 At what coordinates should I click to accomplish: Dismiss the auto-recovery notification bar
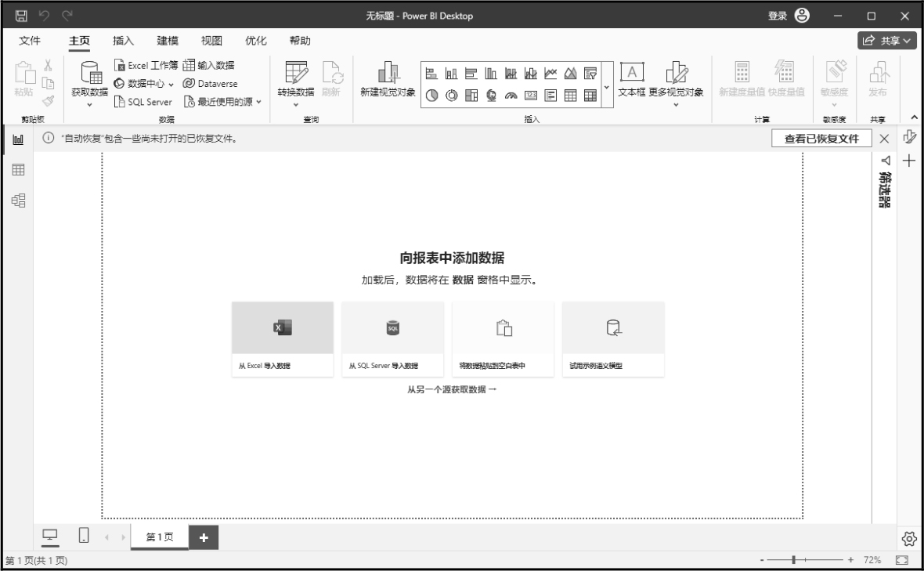tap(884, 139)
